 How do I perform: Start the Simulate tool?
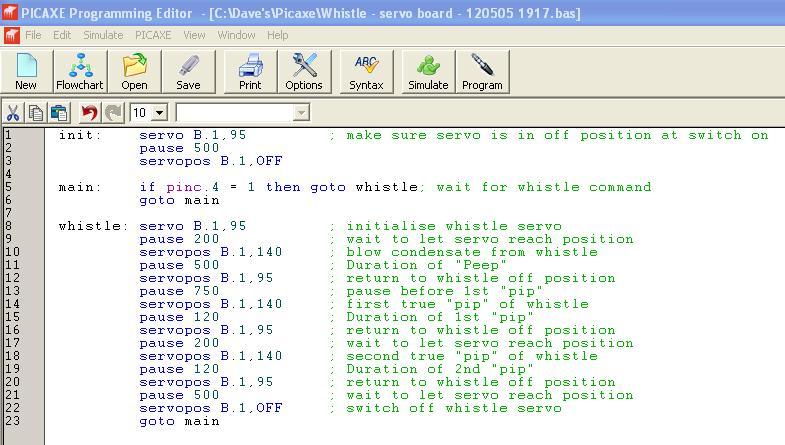coord(429,72)
